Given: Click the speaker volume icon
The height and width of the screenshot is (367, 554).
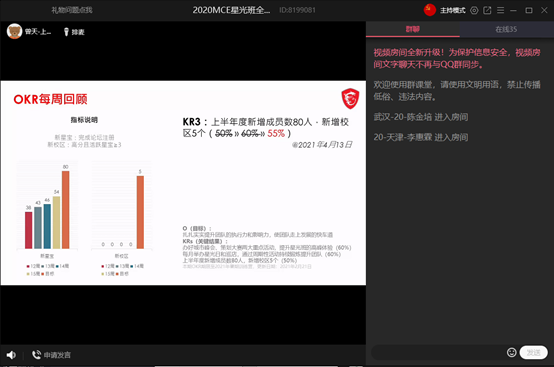Looking at the screenshot, I should 11,355.
